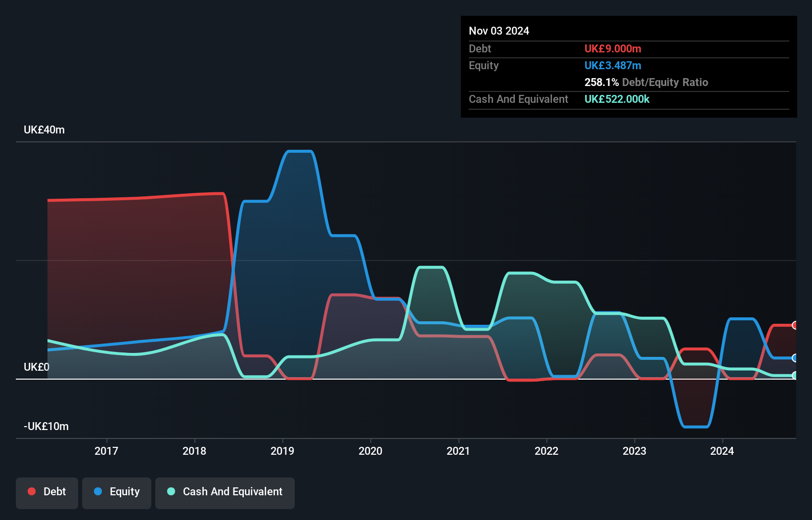Click the UK£40m y-axis label

pos(44,130)
